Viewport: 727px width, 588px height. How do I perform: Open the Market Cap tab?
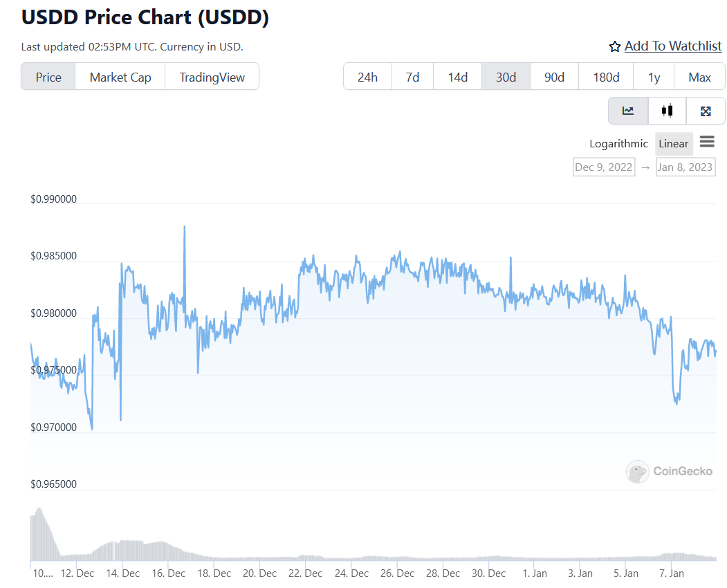click(x=120, y=77)
